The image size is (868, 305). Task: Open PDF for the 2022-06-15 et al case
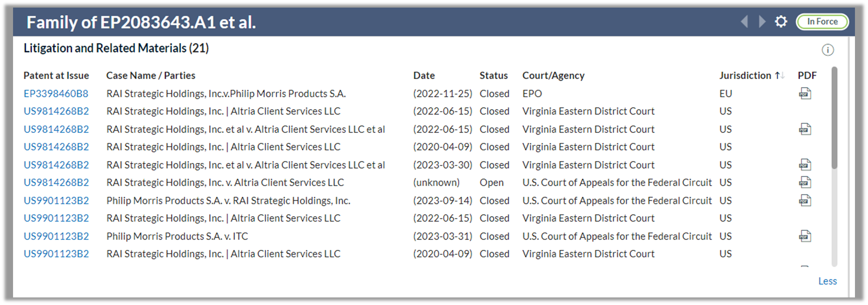[x=805, y=129]
